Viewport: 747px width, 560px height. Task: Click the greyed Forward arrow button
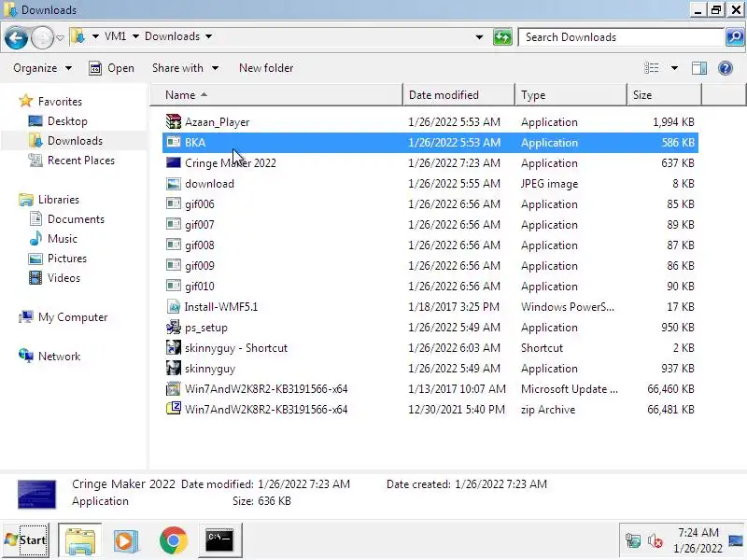[x=42, y=37]
